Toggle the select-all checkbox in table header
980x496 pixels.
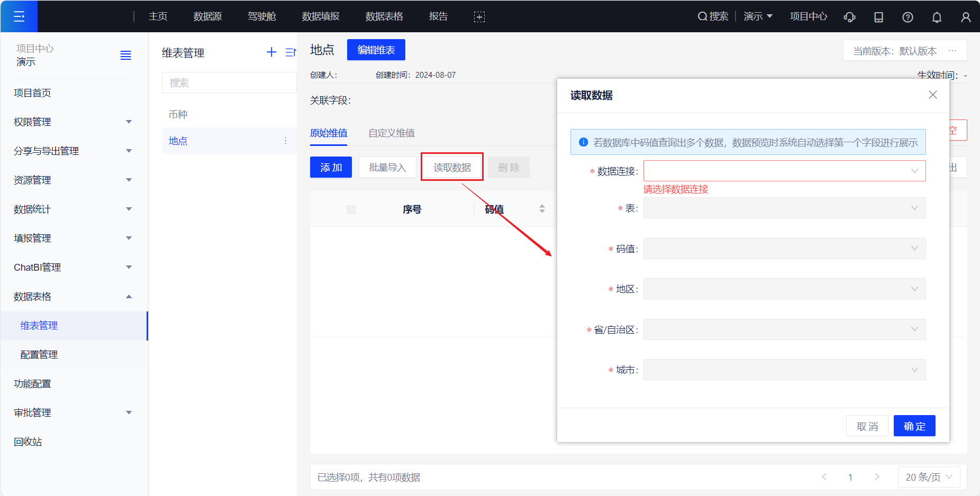pos(351,209)
